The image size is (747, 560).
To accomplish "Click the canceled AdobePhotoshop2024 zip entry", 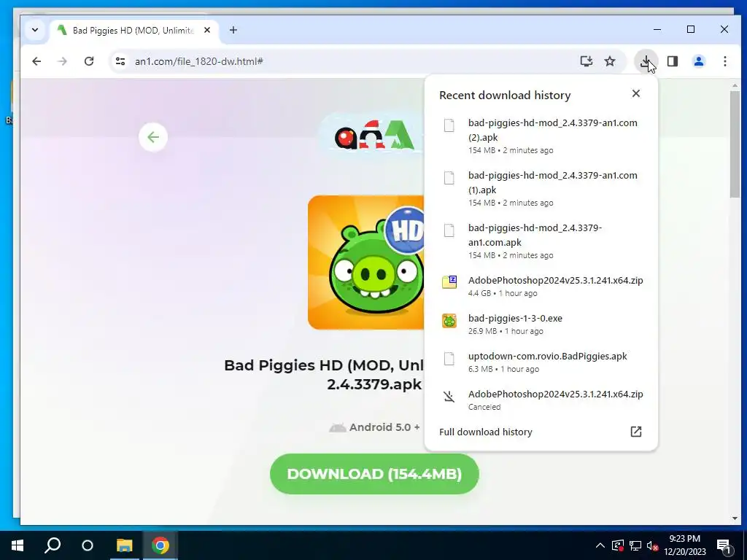I will click(x=541, y=400).
